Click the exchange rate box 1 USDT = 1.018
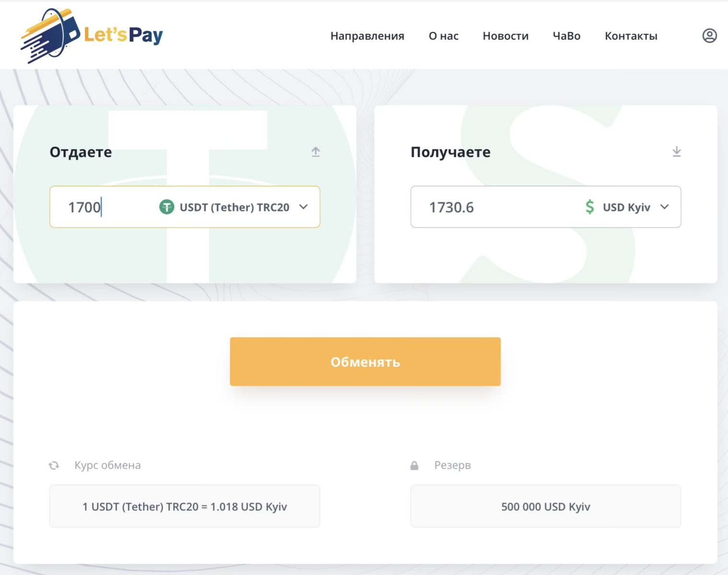 pyautogui.click(x=185, y=506)
